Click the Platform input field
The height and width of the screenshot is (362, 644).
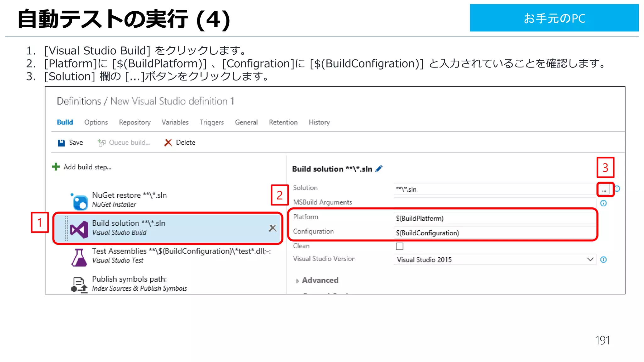click(495, 218)
